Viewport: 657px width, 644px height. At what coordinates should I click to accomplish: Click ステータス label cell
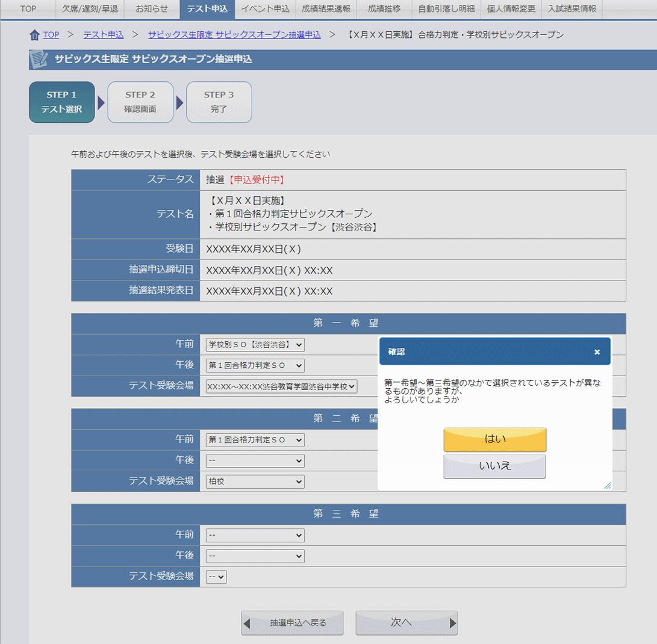135,180
